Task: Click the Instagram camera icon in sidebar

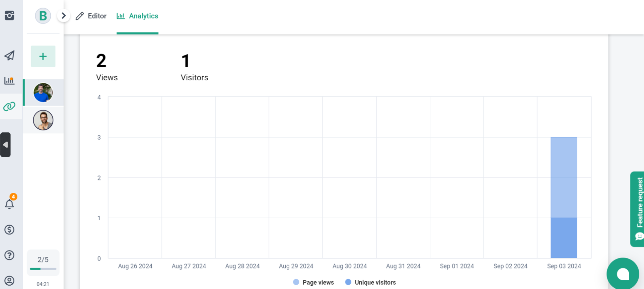Action: [x=10, y=16]
